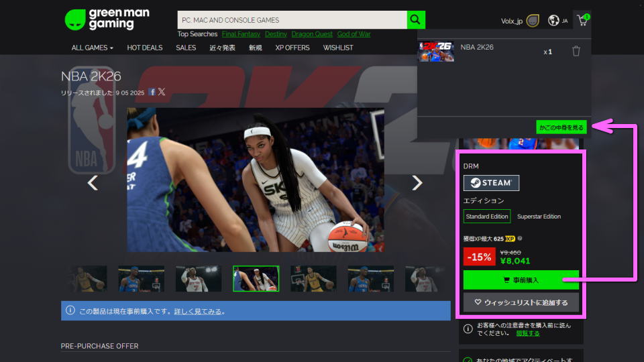
Task: Click God of War top search link
Action: 354,34
